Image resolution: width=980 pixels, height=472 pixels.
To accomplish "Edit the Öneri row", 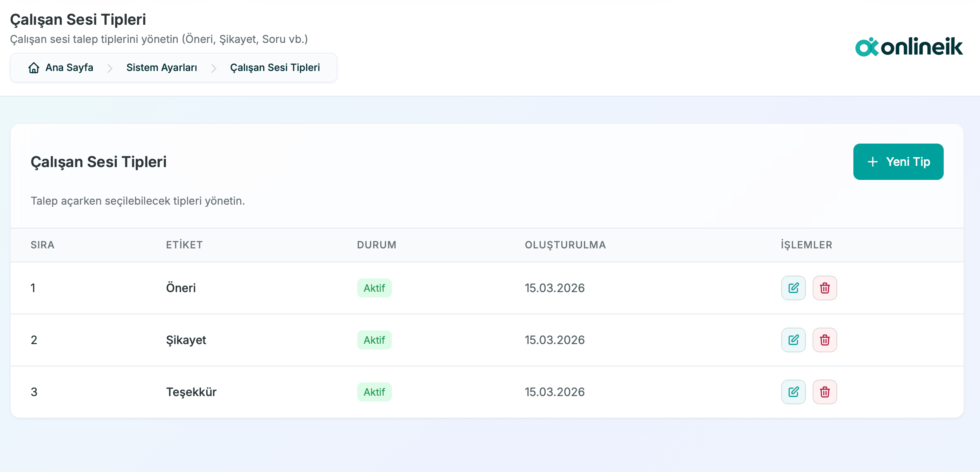I will pyautogui.click(x=793, y=288).
